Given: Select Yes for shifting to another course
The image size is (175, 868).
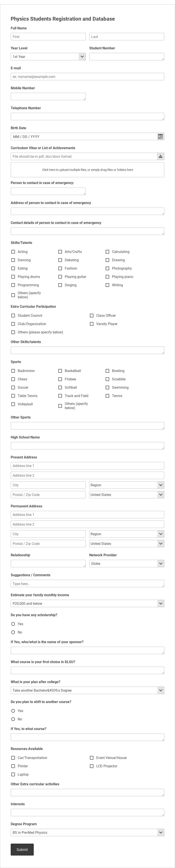Looking at the screenshot, I should (13, 711).
